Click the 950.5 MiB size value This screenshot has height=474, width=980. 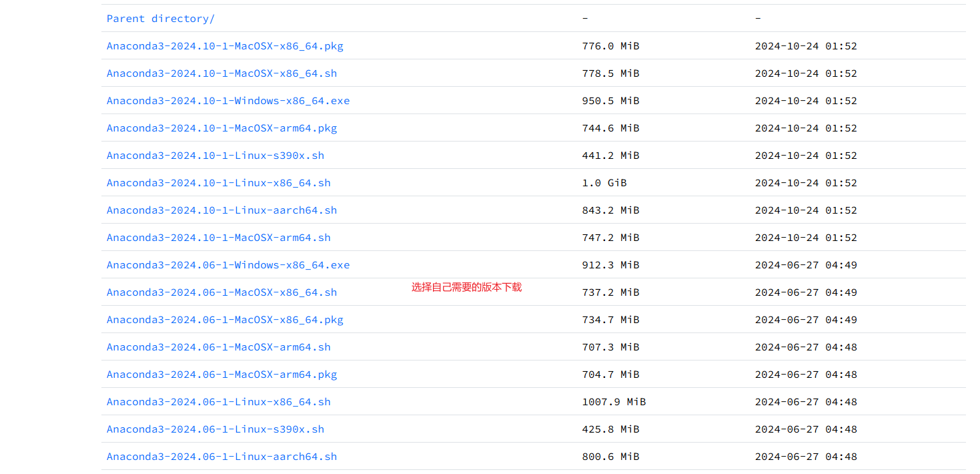610,101
